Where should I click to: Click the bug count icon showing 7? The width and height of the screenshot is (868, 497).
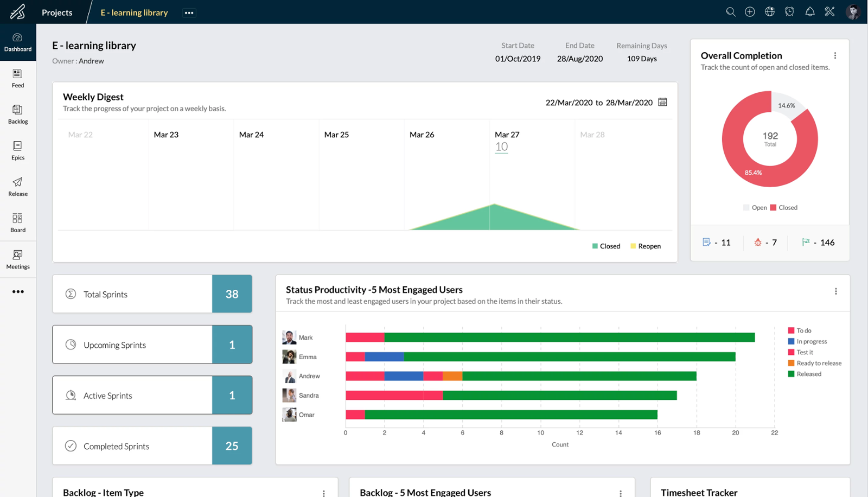pyautogui.click(x=758, y=243)
